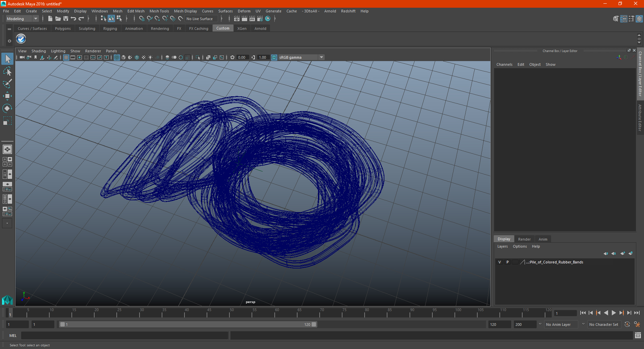This screenshot has height=349, width=644.
Task: Open the Render View window icon
Action: click(237, 19)
